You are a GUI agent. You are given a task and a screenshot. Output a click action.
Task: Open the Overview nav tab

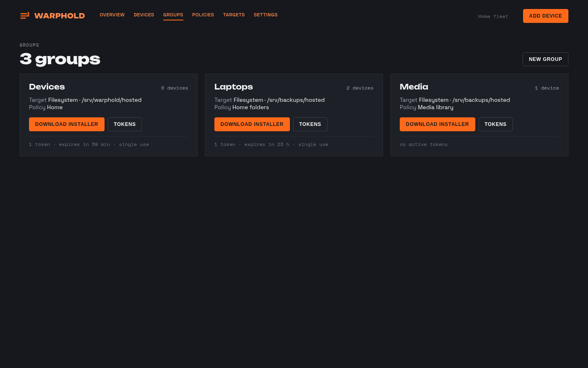tap(112, 15)
